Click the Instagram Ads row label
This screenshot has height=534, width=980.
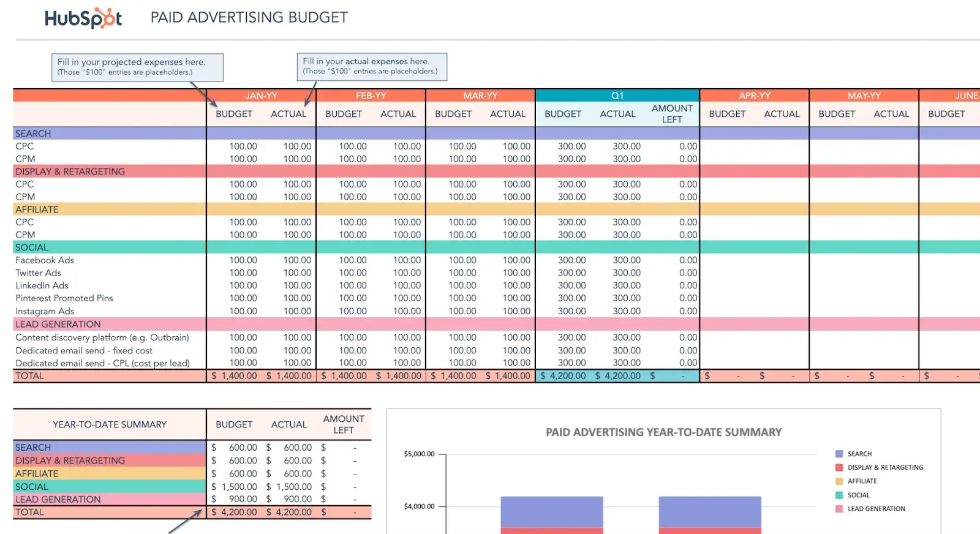45,311
